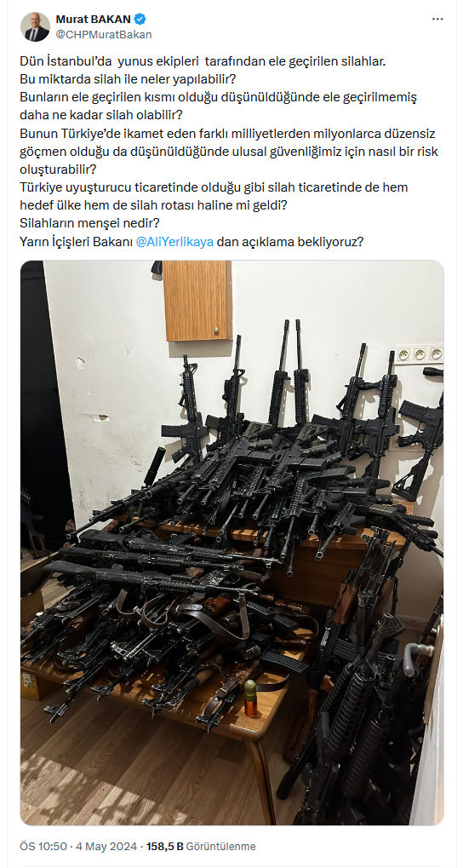Click the "Yarın İçişleri Bakanı" text

pos(77,241)
